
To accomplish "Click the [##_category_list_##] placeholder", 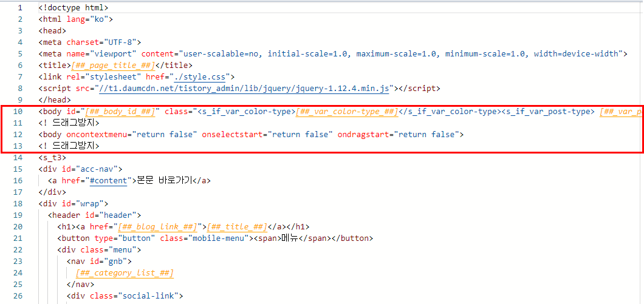I will tap(125, 272).
